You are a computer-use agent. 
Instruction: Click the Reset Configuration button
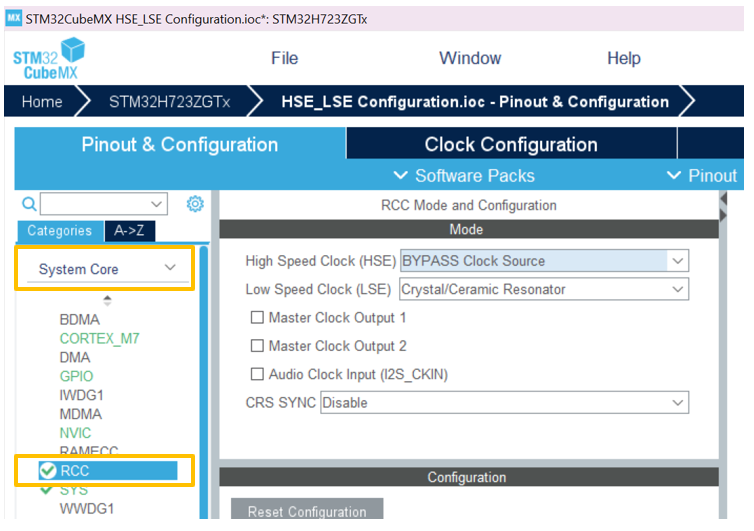pyautogui.click(x=307, y=510)
